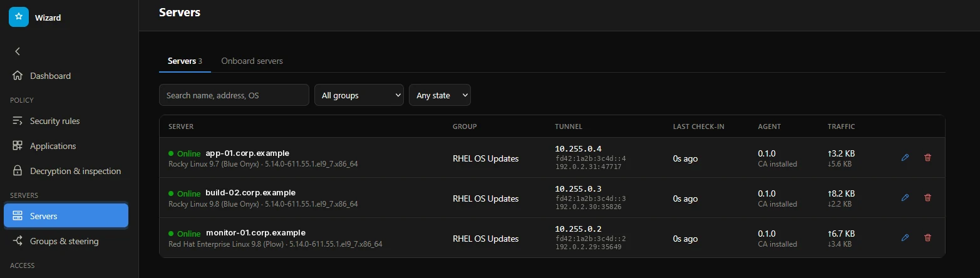Image resolution: width=980 pixels, height=278 pixels.
Task: Click tunnel address 10.255.0.3
Action: [x=578, y=188]
